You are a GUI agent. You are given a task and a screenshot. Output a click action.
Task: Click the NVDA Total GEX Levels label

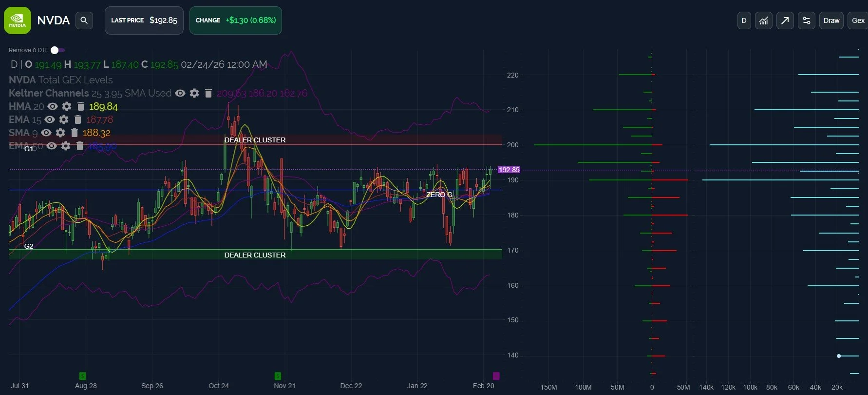tap(61, 80)
